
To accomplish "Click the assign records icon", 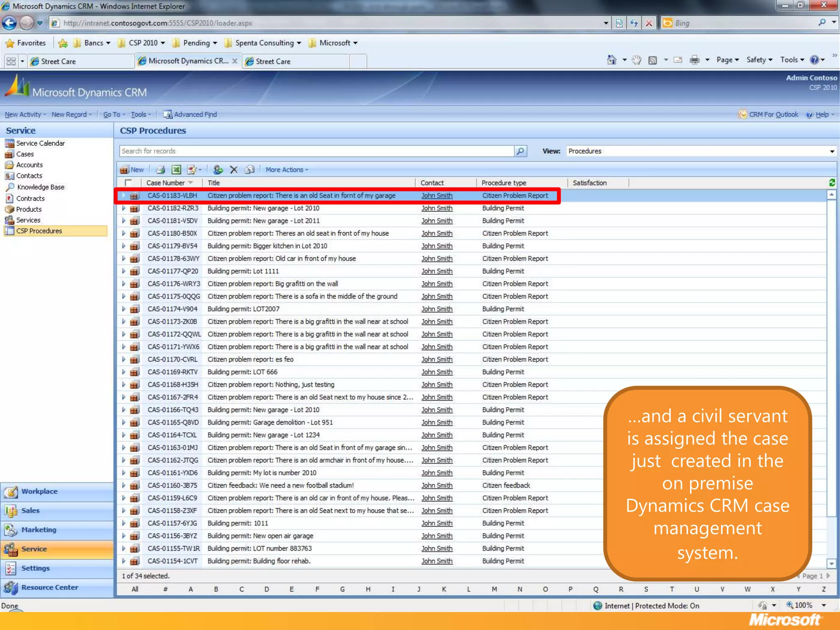I will click(218, 169).
